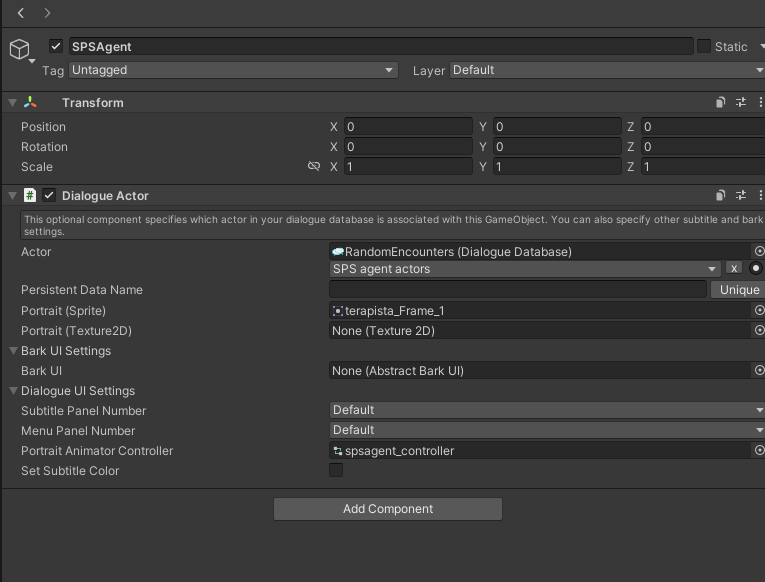Go forward with the right arrow

click(x=47, y=13)
